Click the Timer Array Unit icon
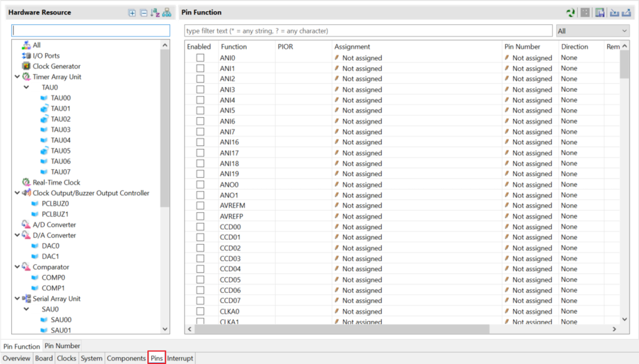This screenshot has height=364, width=639. click(x=26, y=77)
